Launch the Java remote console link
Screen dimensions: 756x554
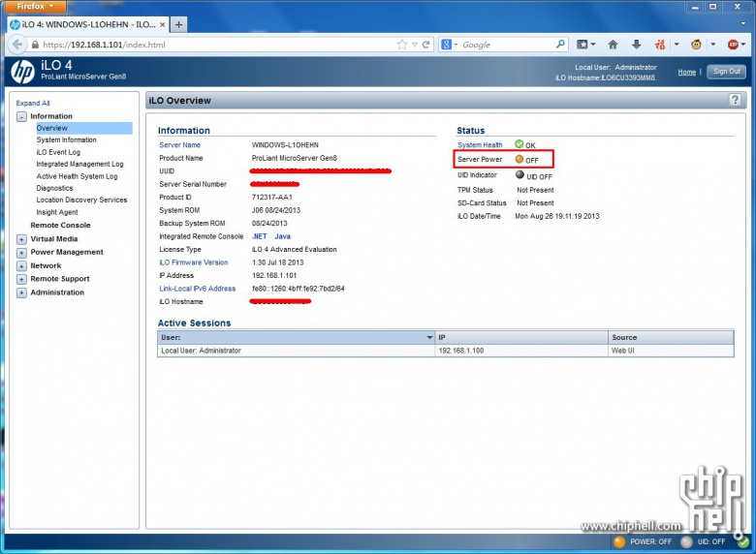pyautogui.click(x=283, y=236)
